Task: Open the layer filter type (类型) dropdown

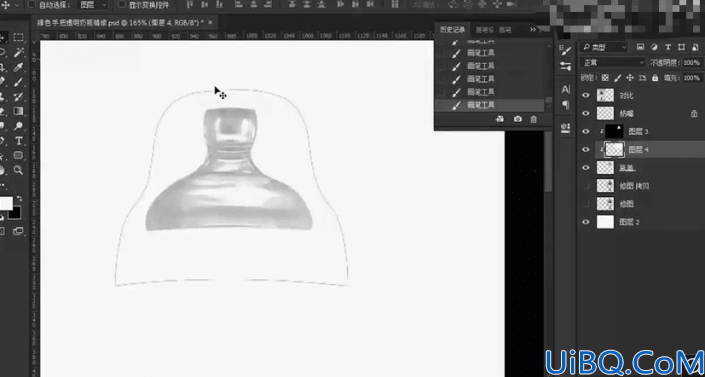Action: click(604, 47)
